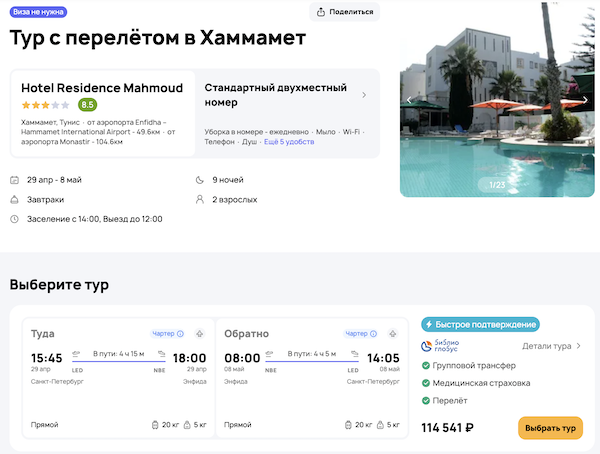The height and width of the screenshot is (454, 600).
Task: Click the Чартер badge on Обратно flight
Action: coord(356,333)
